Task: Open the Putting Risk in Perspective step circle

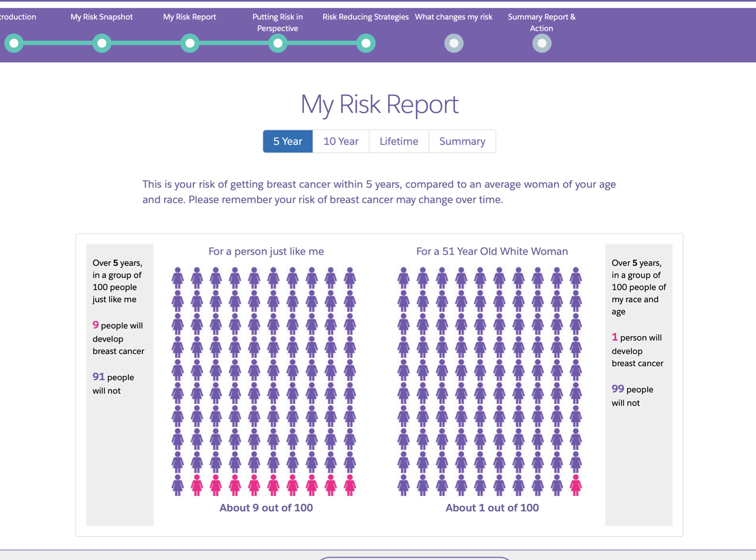Action: 278,43
